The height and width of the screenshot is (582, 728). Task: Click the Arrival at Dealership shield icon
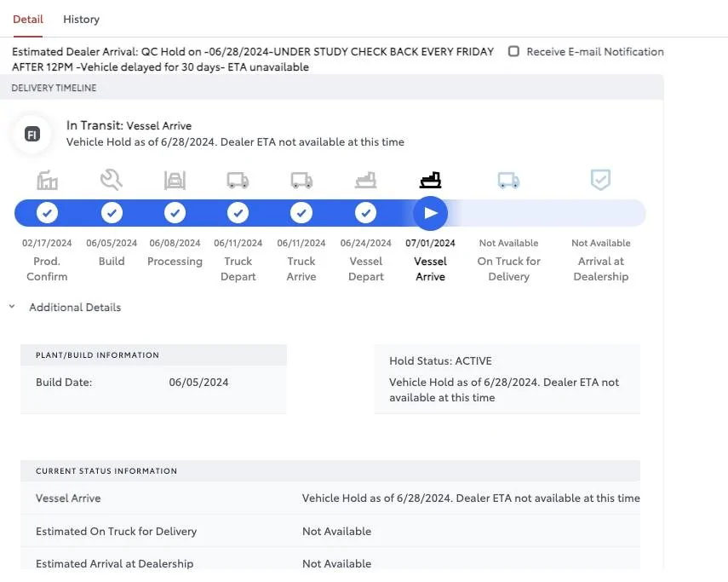(601, 180)
